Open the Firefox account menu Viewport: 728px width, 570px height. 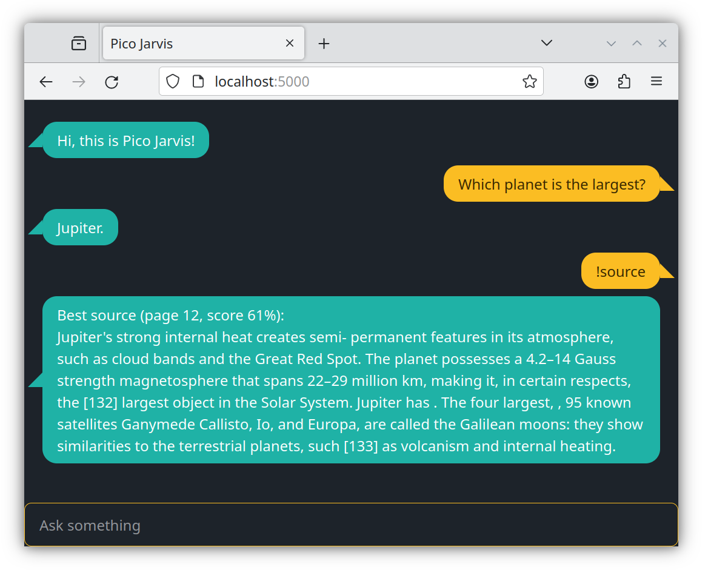(592, 81)
